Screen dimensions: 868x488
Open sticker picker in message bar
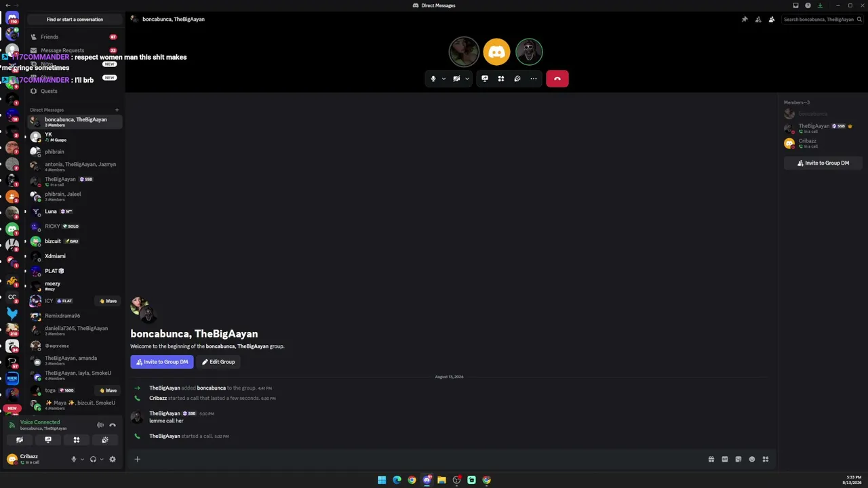[738, 460]
